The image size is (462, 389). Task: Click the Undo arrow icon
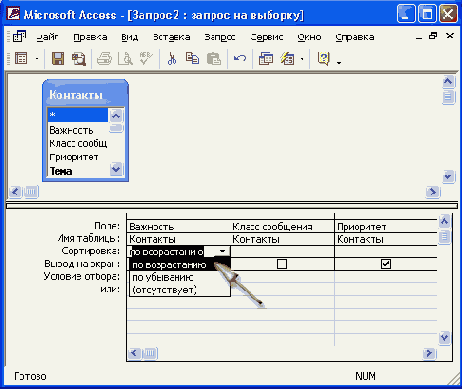240,59
